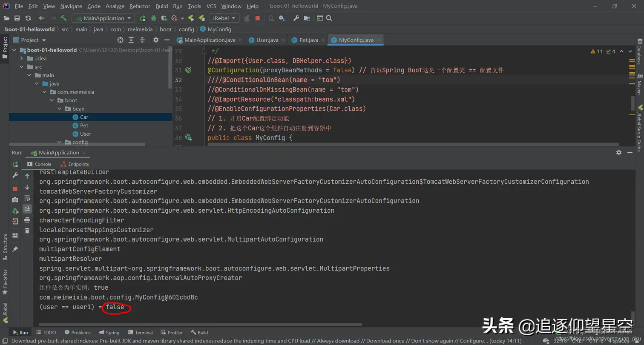The image size is (644, 345).
Task: Stop process with Run panel red square
Action: [15, 188]
